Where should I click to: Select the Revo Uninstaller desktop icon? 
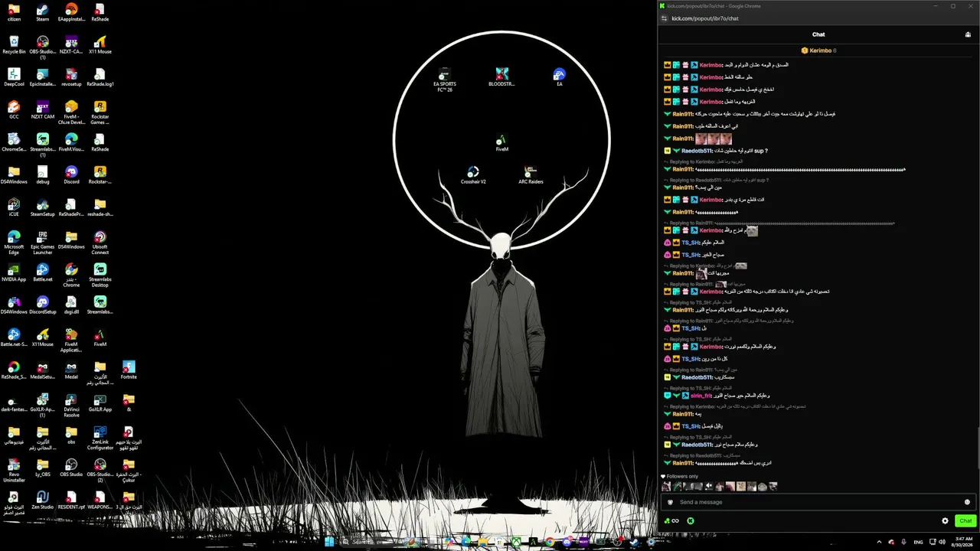click(x=14, y=470)
